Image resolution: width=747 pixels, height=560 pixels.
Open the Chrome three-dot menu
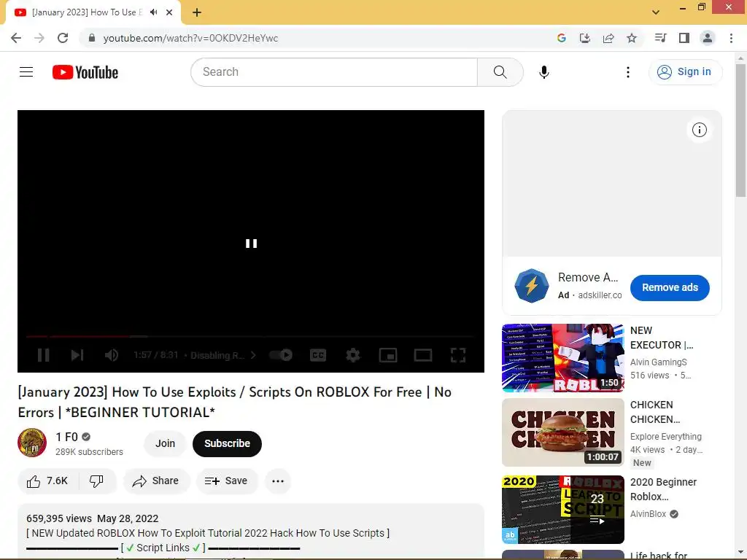pos(731,38)
